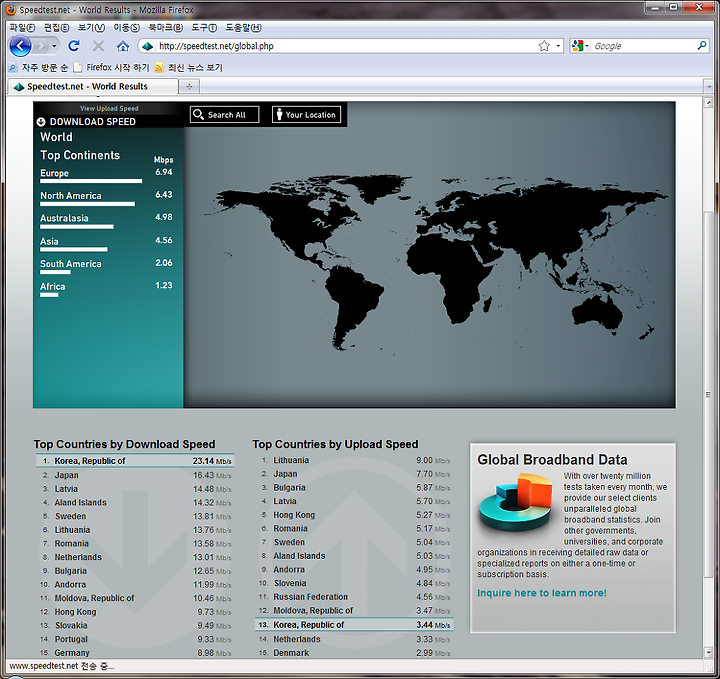Screen dimensions: 720x679
Task: Select Denmark in the upload speed list
Action: point(291,652)
